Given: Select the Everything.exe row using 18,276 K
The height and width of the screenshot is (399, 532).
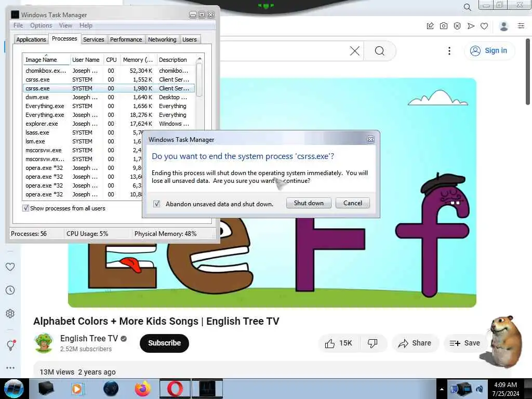Looking at the screenshot, I should click(x=109, y=115).
